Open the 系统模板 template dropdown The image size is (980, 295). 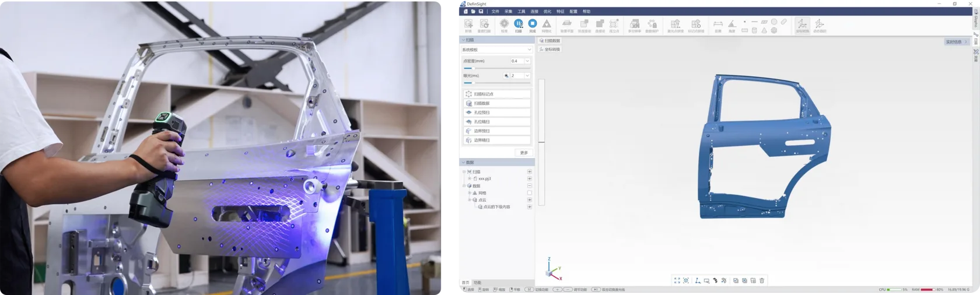(497, 50)
